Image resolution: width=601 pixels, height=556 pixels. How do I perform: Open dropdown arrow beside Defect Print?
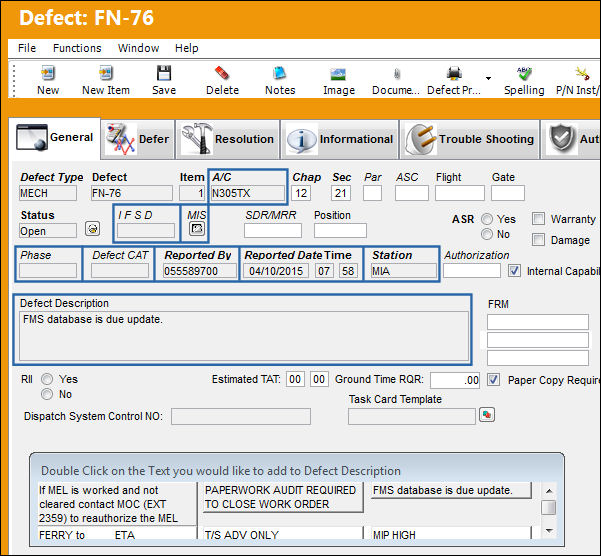pyautogui.click(x=488, y=78)
